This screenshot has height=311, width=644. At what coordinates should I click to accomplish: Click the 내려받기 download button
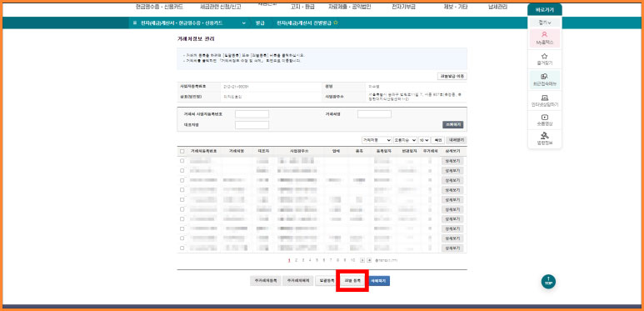point(456,140)
